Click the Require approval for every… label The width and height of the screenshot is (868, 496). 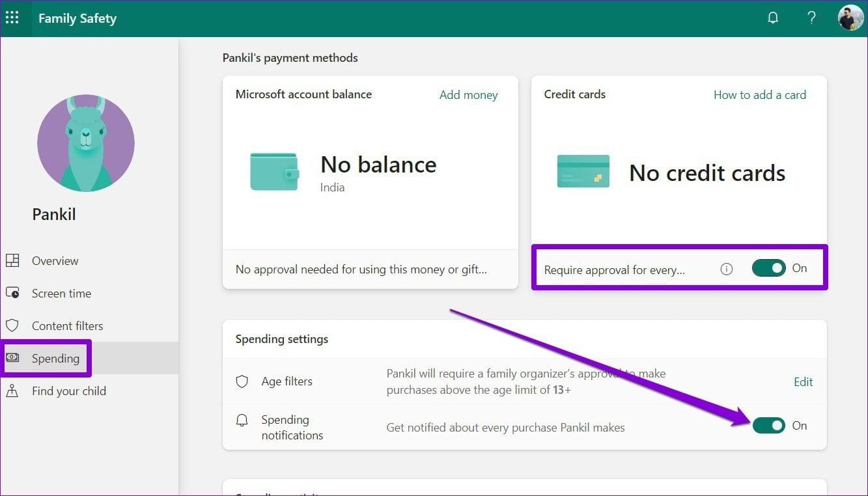pyautogui.click(x=615, y=269)
